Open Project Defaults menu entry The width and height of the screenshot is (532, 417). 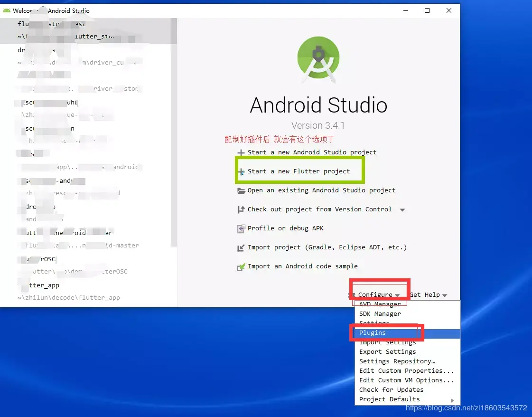pyautogui.click(x=407, y=399)
